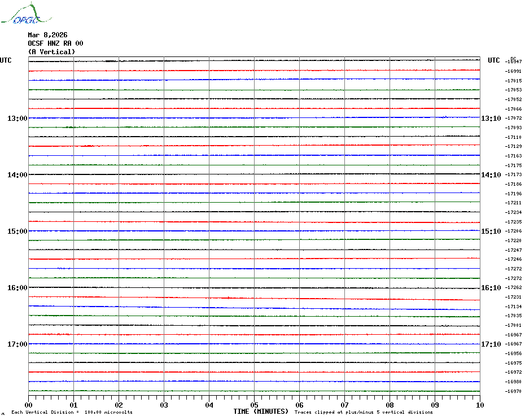Click the TIME (MINUTES) axis title
The width and height of the screenshot is (525, 420).
(x=261, y=412)
